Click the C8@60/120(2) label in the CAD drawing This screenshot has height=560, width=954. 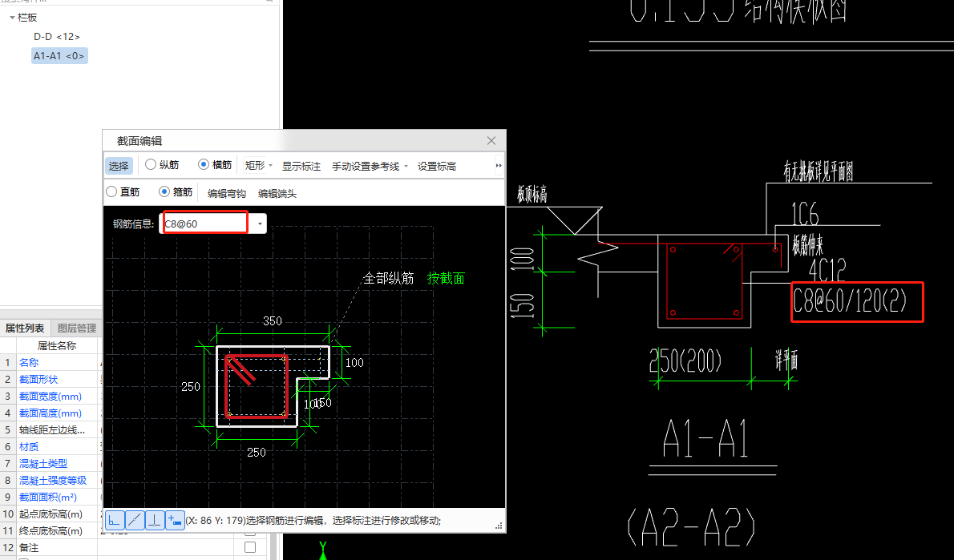point(850,300)
